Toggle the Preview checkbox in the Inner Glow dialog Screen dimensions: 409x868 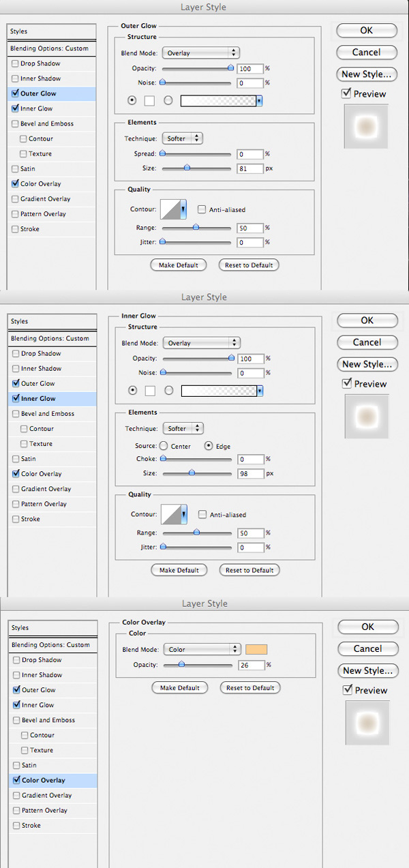pos(347,383)
